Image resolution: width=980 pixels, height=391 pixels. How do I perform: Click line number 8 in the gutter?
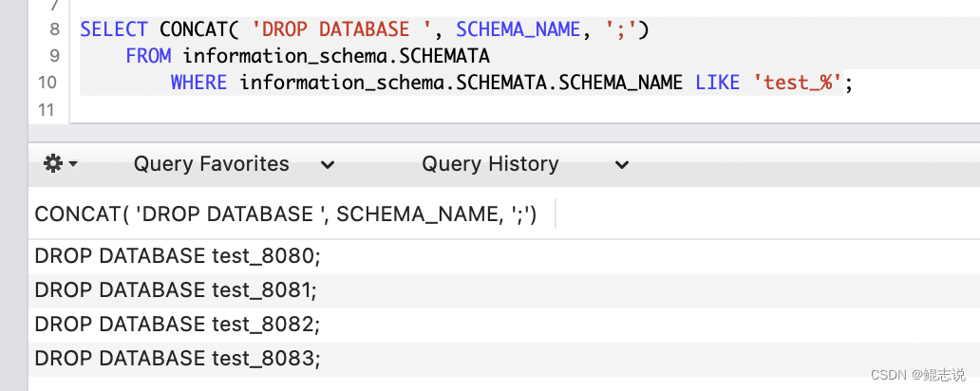pyautogui.click(x=54, y=29)
